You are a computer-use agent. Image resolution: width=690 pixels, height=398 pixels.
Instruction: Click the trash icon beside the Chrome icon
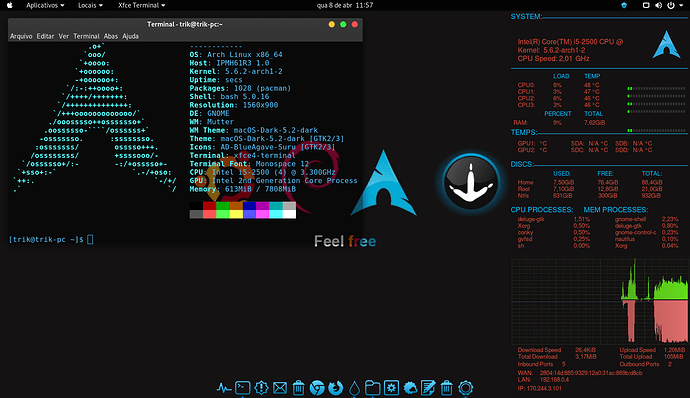click(x=298, y=388)
